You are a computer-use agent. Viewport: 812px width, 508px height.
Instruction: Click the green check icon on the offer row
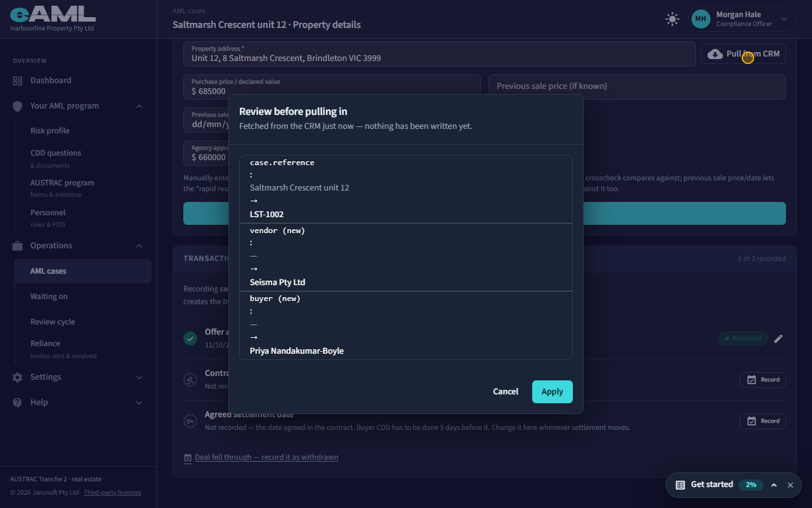[x=190, y=338]
